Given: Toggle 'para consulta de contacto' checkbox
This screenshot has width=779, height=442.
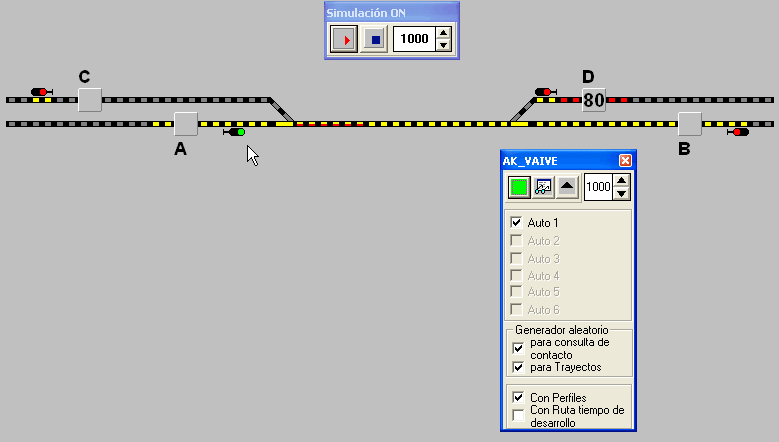Looking at the screenshot, I should coord(518,349).
